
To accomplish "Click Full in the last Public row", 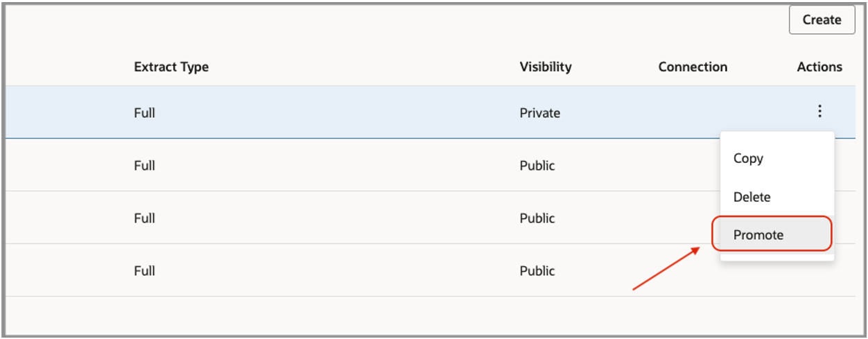I will click(144, 270).
